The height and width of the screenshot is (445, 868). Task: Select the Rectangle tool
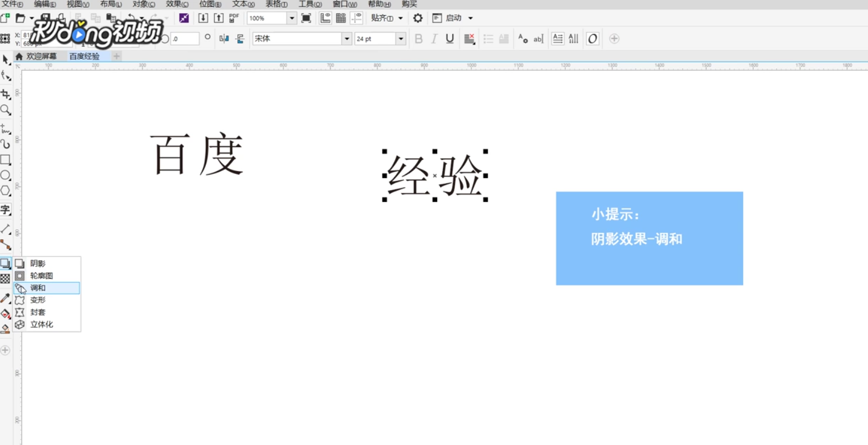[x=6, y=160]
